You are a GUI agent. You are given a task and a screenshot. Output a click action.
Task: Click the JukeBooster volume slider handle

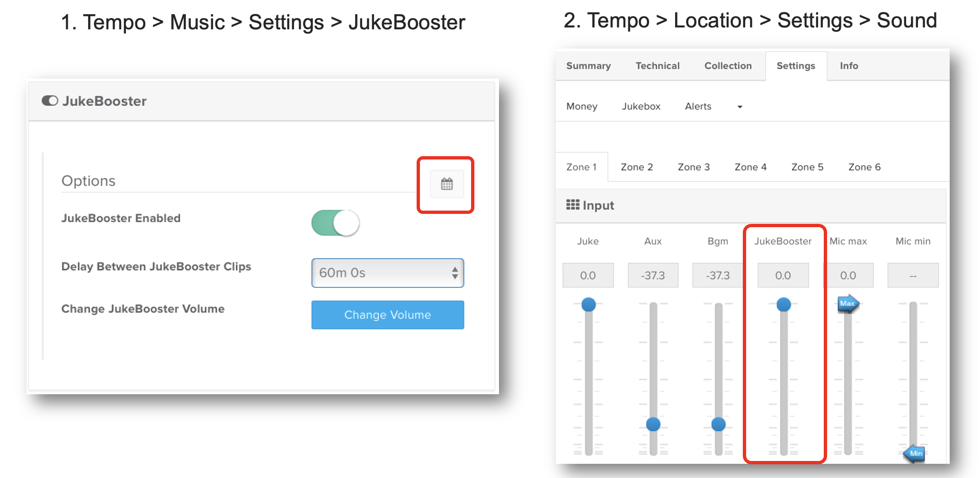(784, 304)
